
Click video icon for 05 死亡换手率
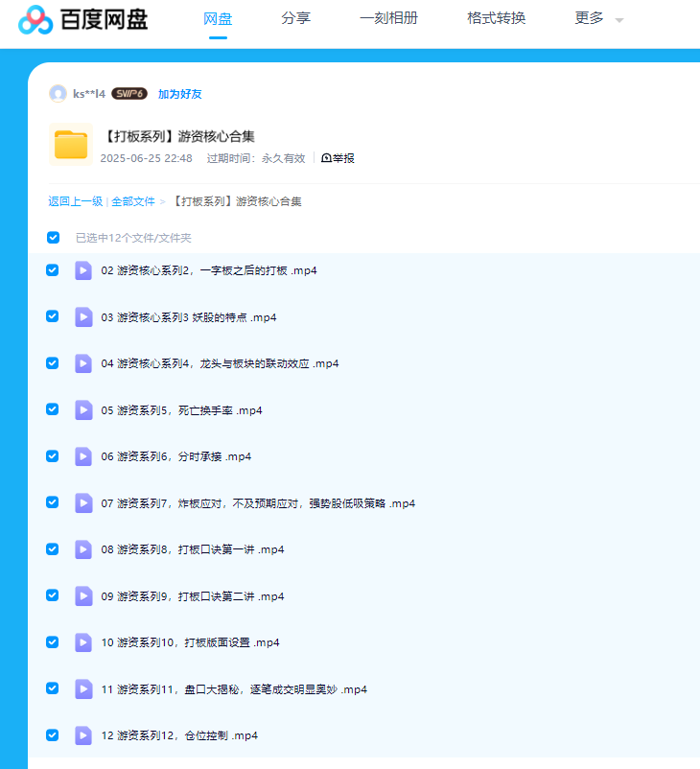pyautogui.click(x=83, y=409)
